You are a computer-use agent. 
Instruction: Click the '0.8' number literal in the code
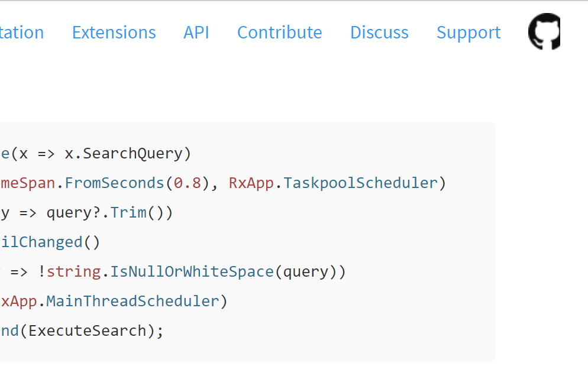click(188, 183)
